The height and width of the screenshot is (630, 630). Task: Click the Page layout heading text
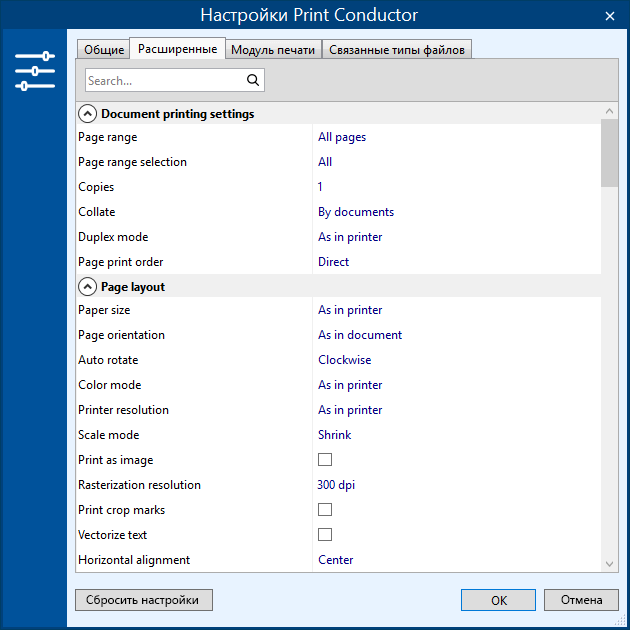click(x=133, y=287)
